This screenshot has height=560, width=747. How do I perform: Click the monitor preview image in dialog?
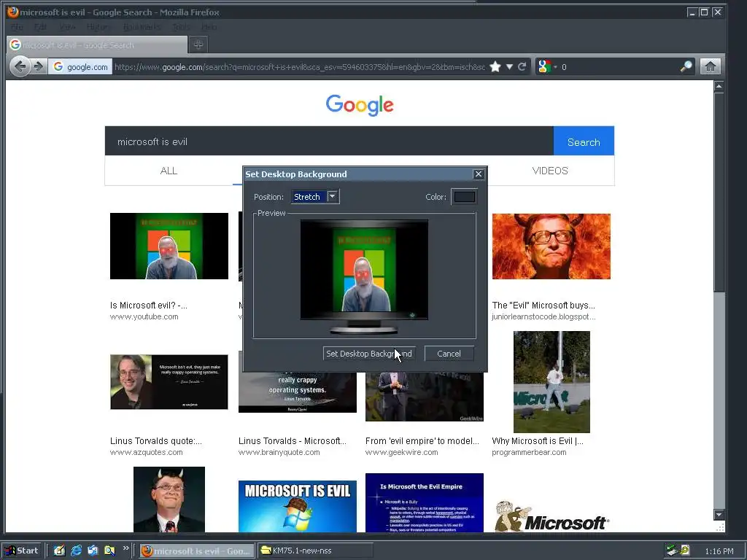[x=364, y=276]
